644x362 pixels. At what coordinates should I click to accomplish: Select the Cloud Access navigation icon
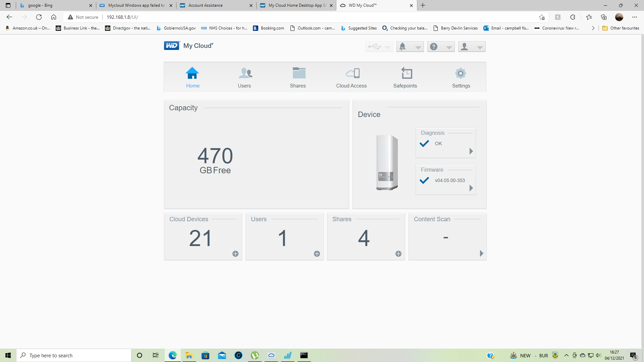351,77
